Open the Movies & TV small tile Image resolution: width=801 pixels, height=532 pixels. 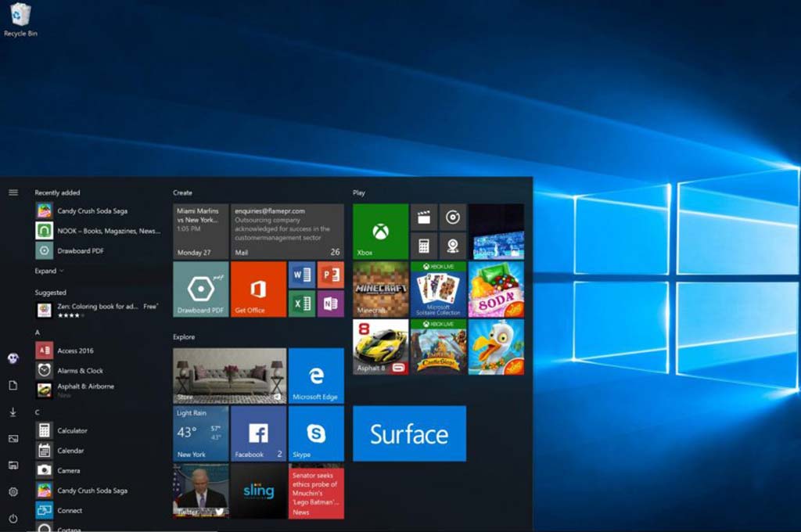(x=424, y=217)
